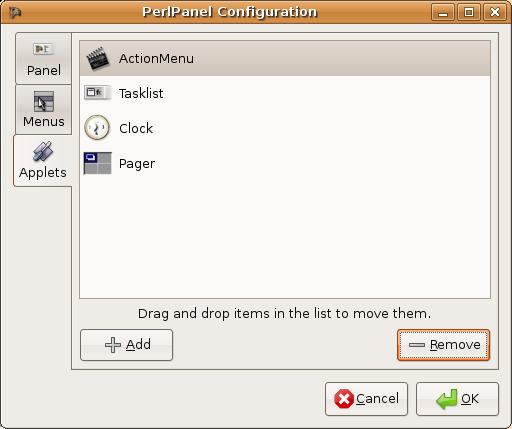Open the Menus tab

point(44,110)
